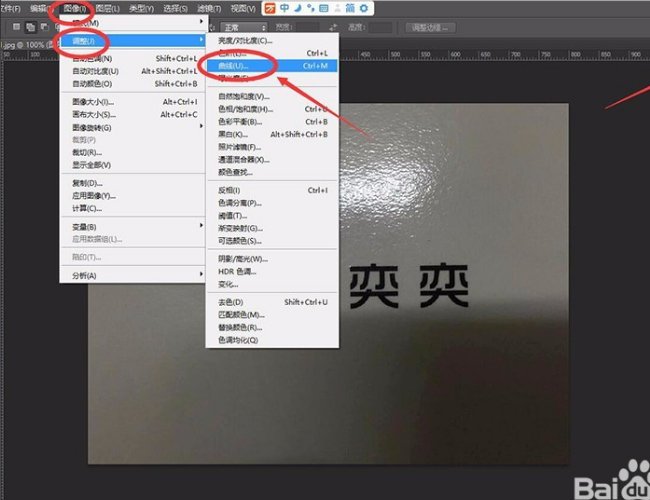This screenshot has height=500, width=650.
Task: Click the 图像(I) menu bar item
Action: point(75,8)
